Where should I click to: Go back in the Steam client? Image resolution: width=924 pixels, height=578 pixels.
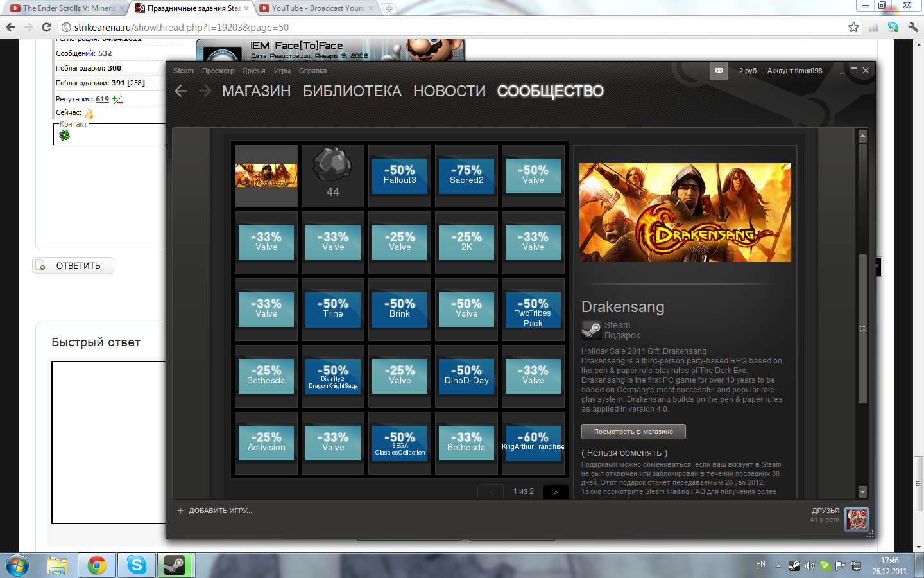point(181,91)
